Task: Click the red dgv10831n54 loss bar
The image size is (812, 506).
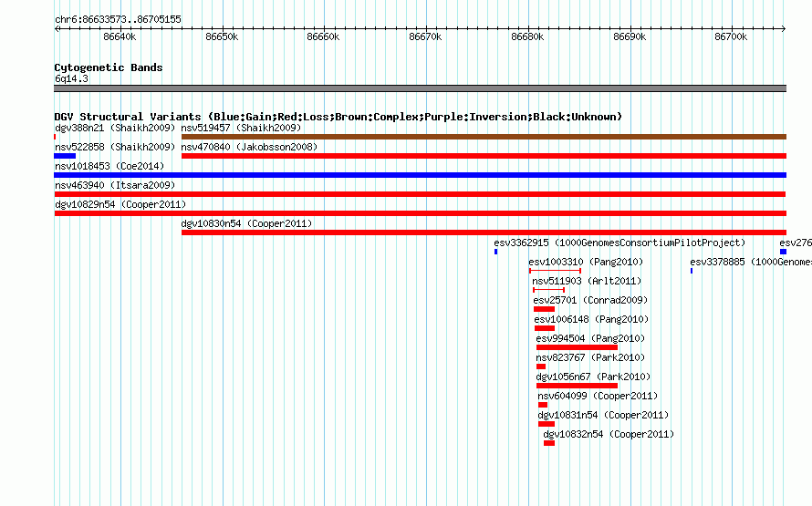Action: pyautogui.click(x=547, y=424)
